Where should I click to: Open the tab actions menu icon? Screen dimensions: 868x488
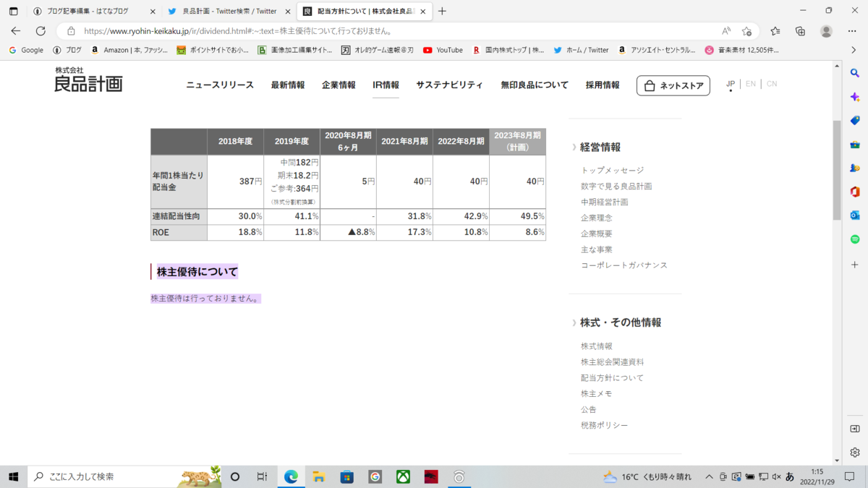pyautogui.click(x=13, y=12)
